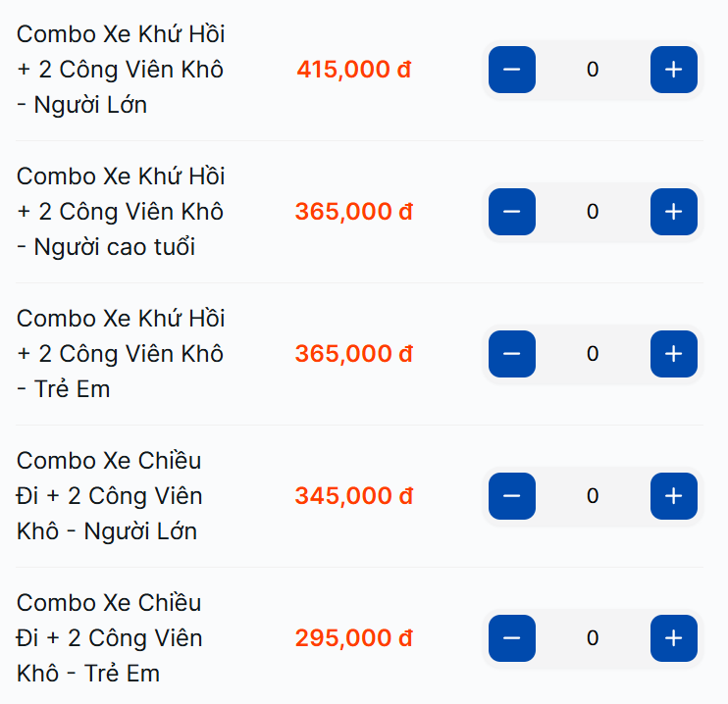The image size is (728, 704).
Task: Open Combo Xe Chiều Đi Người Lớn title
Action: pyautogui.click(x=110, y=496)
